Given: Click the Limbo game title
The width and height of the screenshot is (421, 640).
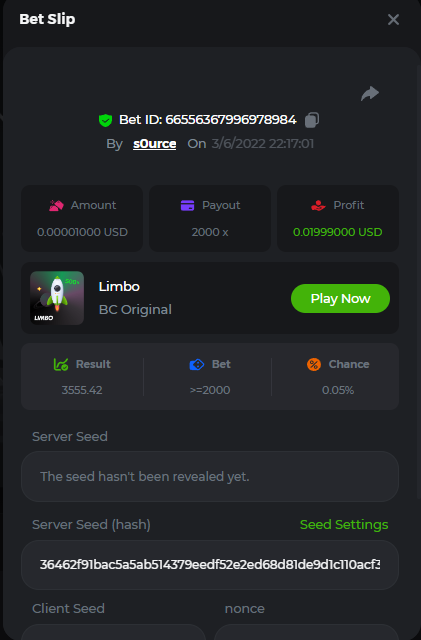Looking at the screenshot, I should (x=119, y=287).
